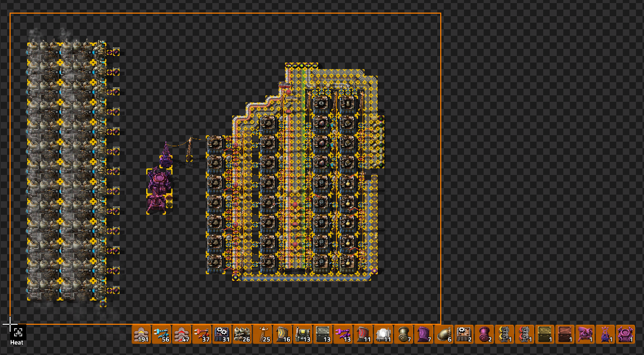Screen dimensions: 644x355
Task: Select the red underground belt item (11)
Action: (363, 334)
